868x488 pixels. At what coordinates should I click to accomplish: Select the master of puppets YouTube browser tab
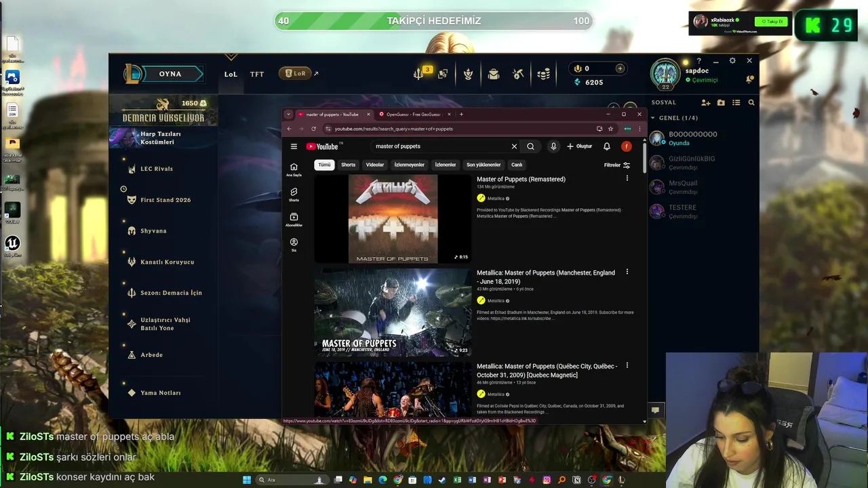pos(332,115)
